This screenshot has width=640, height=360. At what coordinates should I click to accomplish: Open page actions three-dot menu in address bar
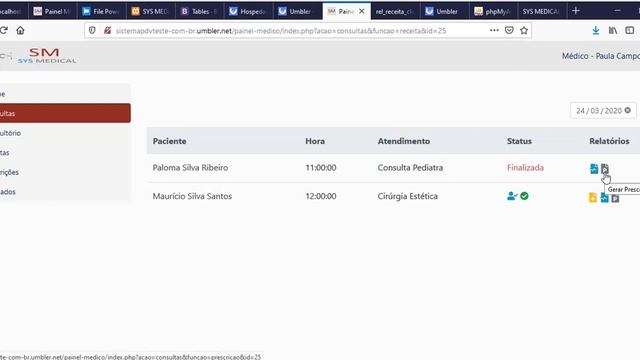coord(494,30)
